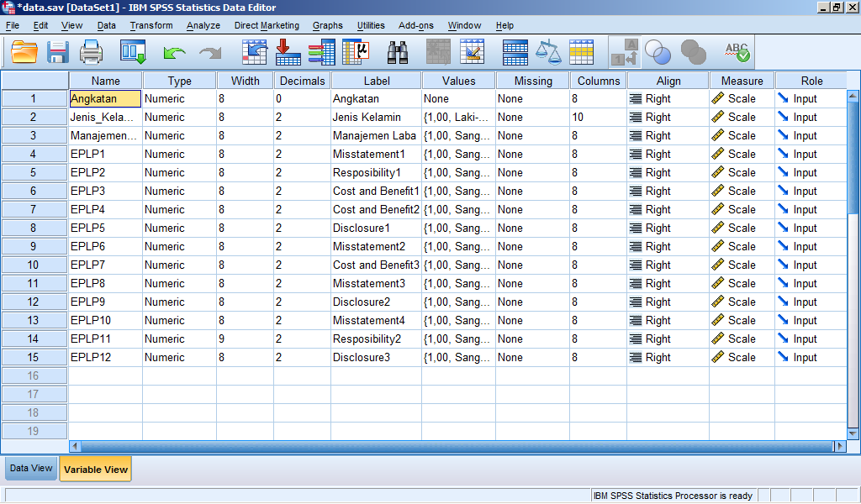Run Spell check ABC icon
The width and height of the screenshot is (861, 504).
[737, 53]
